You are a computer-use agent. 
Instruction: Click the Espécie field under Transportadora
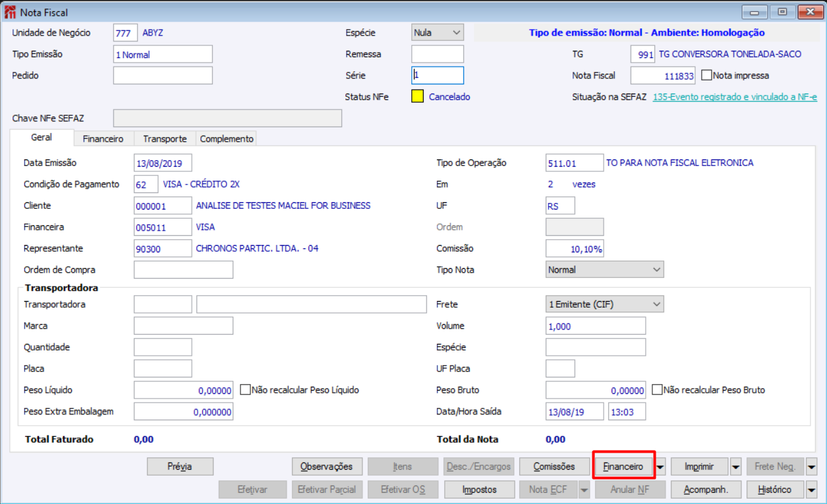point(596,347)
